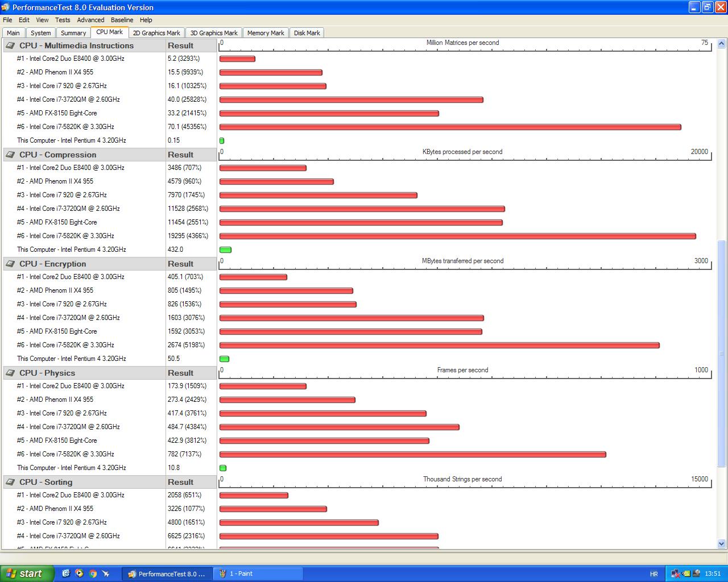Show the Disk Mark tab

coord(307,33)
